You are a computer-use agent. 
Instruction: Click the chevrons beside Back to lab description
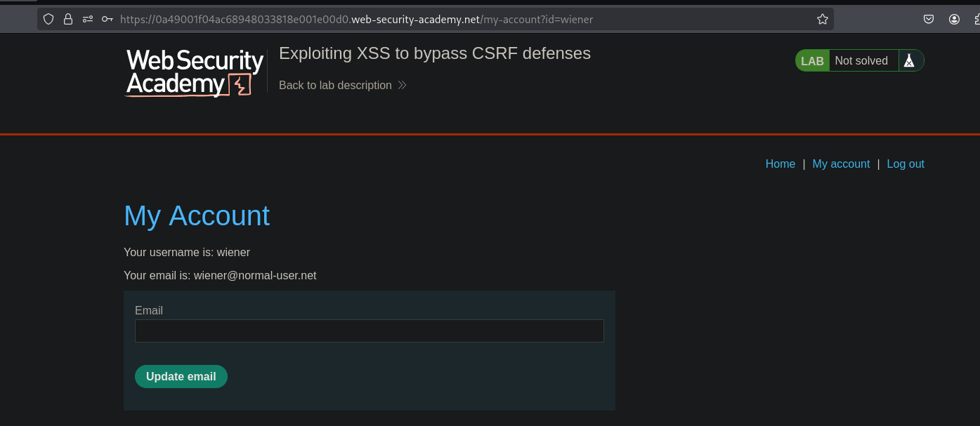(402, 86)
